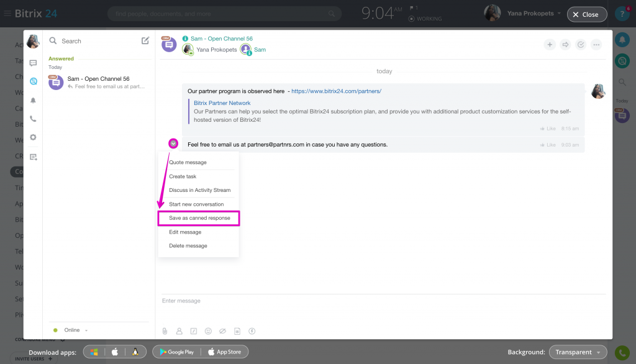The image size is (636, 364).
Task: Open the three-dot more actions menu
Action: point(596,45)
